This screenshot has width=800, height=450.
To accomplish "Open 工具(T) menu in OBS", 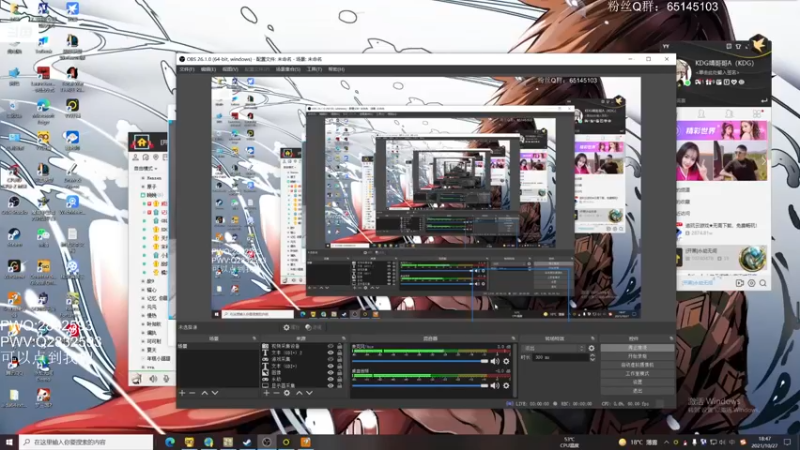I will tap(314, 69).
